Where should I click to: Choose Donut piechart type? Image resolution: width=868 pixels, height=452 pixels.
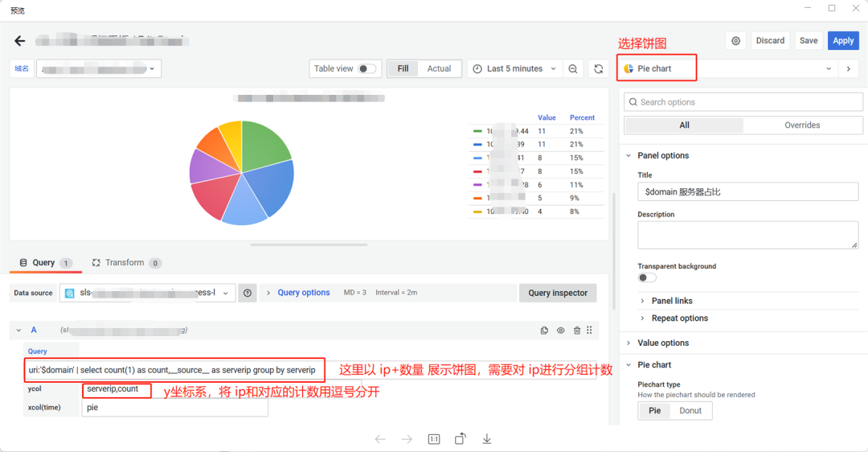tap(690, 410)
